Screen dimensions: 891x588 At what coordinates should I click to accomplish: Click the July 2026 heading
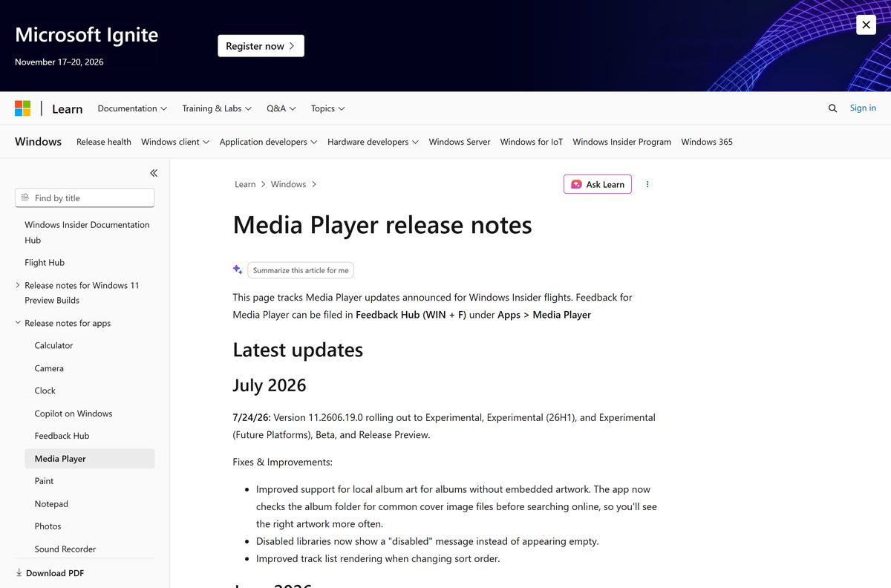270,385
